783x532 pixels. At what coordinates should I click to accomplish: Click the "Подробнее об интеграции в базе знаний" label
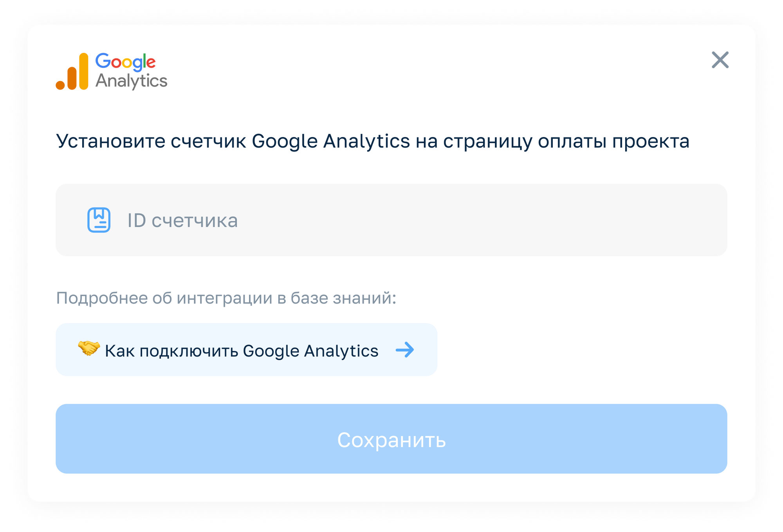click(226, 298)
